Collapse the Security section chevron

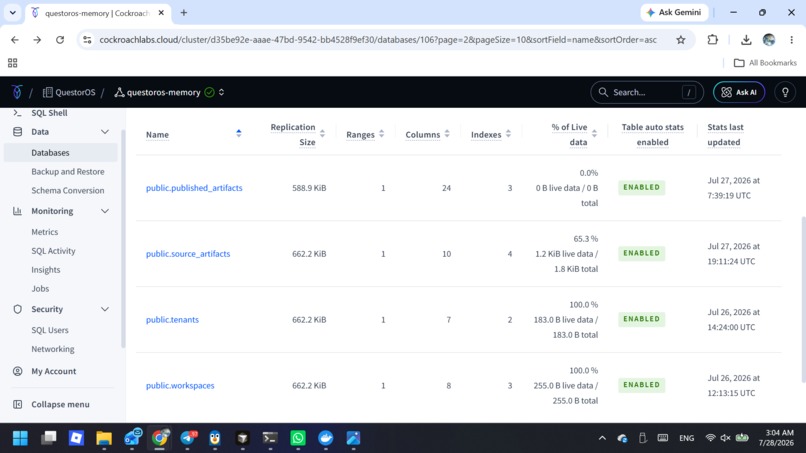tap(105, 310)
